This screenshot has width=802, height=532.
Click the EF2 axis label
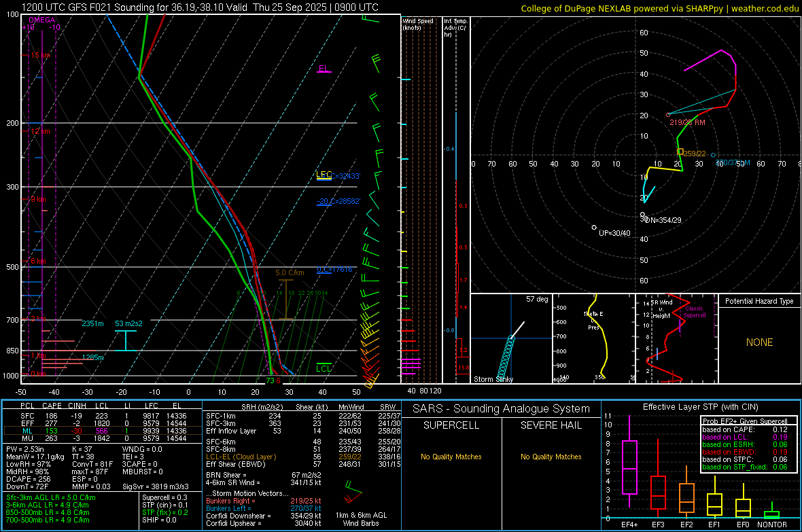[x=686, y=525]
